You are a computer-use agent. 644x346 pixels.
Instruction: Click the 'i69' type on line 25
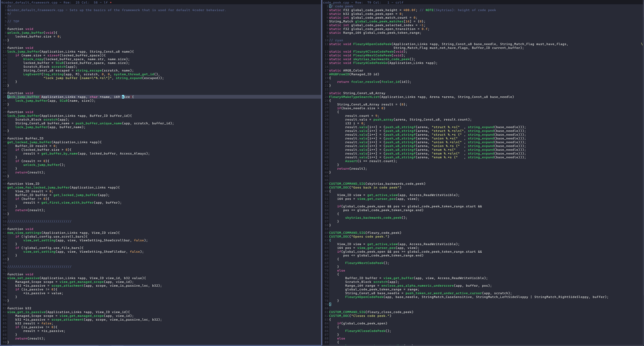pyautogui.click(x=117, y=97)
